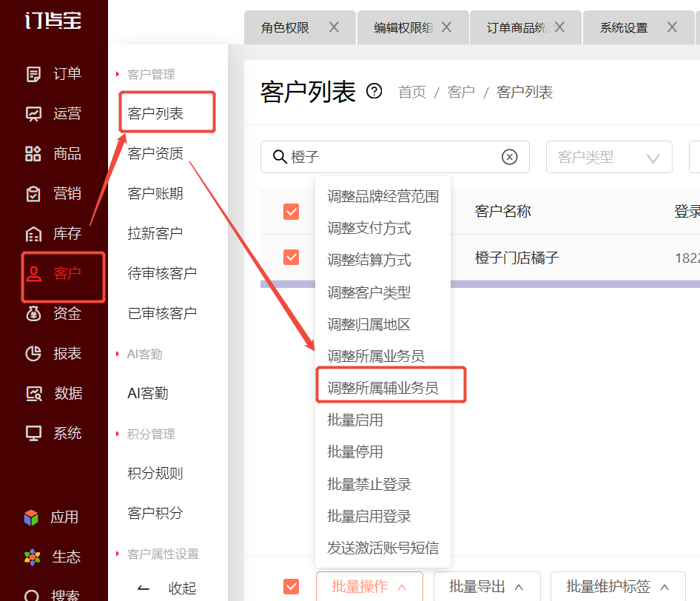Screen dimensions: 700x601
Task: Open the 数据 analysis icon in sidebar
Action: (x=33, y=393)
